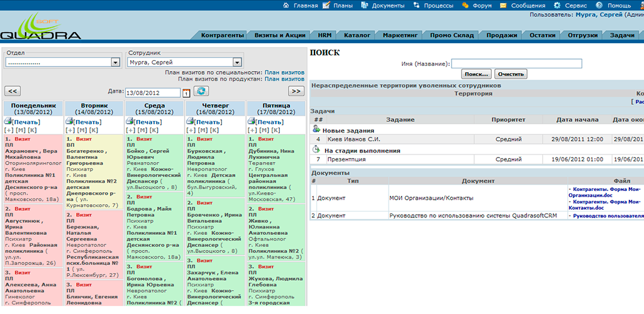
Task: Open the HRM tab
Action: (324, 35)
